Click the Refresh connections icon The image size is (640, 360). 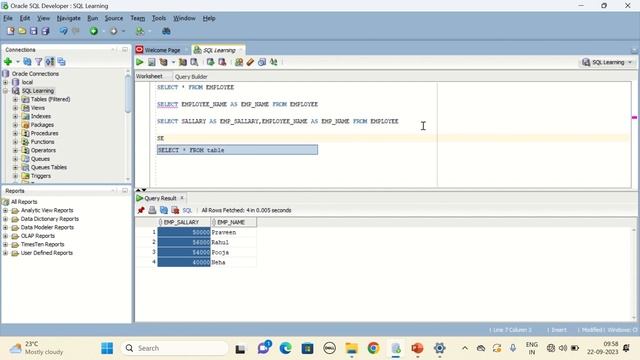(x=27, y=62)
